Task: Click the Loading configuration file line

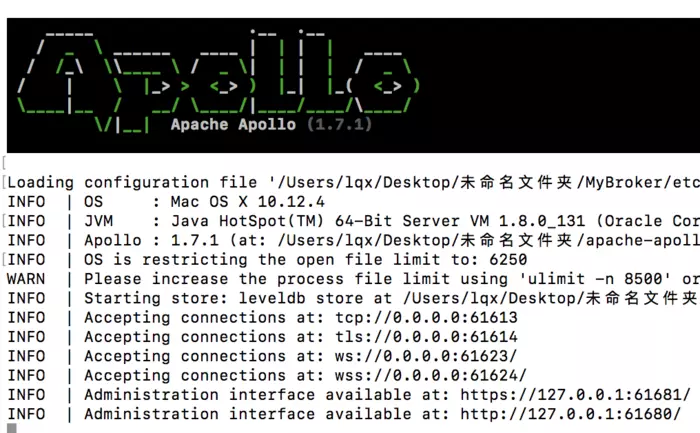Action: coord(354,183)
